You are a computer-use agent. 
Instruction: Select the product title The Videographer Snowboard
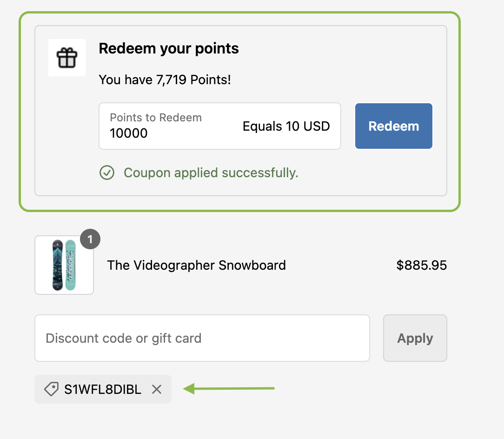tap(196, 265)
